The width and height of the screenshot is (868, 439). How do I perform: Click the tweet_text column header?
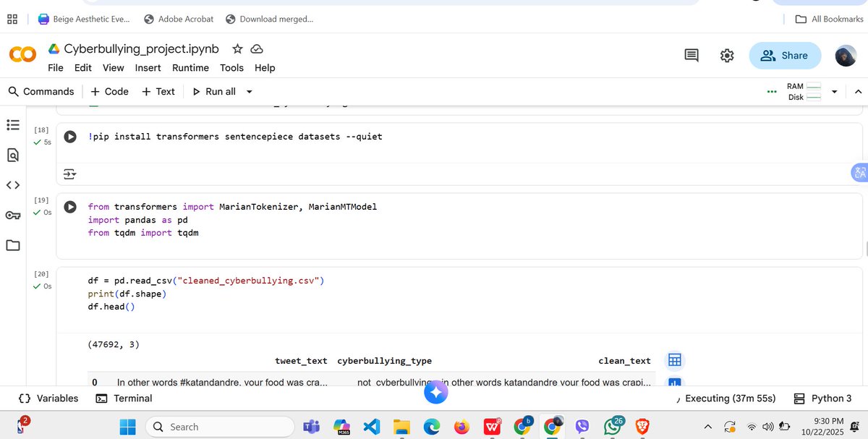click(301, 360)
